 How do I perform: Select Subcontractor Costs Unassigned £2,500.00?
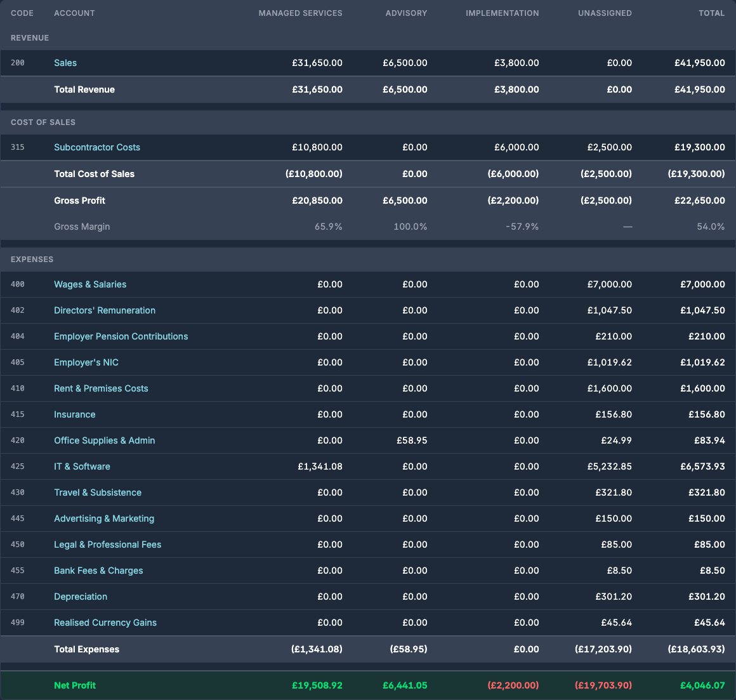pos(610,147)
